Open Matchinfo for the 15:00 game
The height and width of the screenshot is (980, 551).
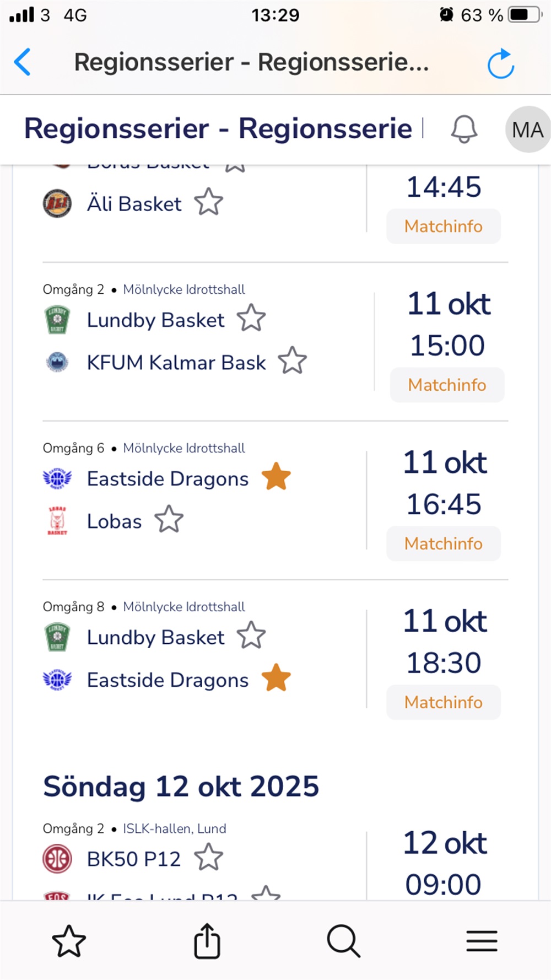click(x=447, y=385)
